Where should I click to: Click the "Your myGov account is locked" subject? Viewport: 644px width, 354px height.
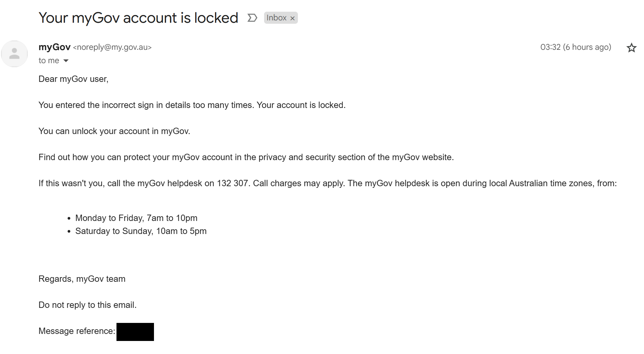pyautogui.click(x=138, y=18)
